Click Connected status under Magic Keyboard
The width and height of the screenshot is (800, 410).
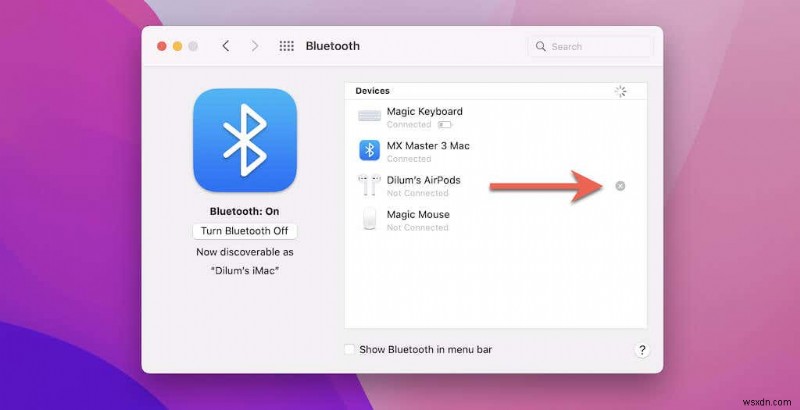coord(409,124)
